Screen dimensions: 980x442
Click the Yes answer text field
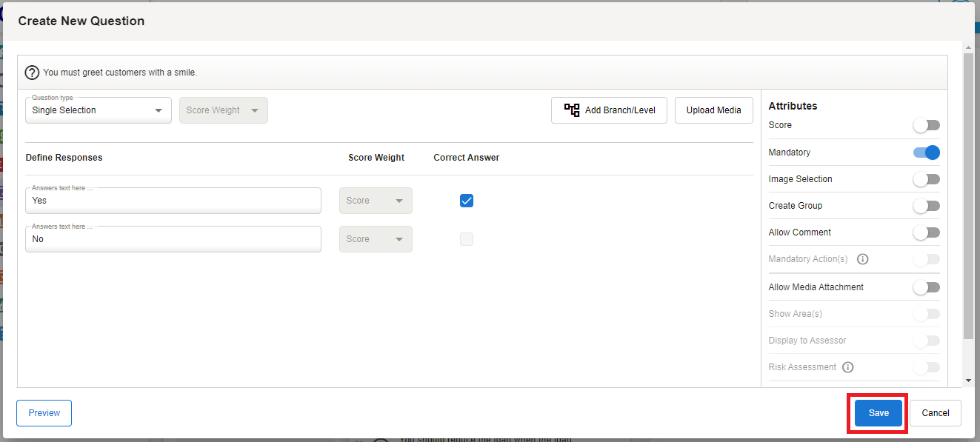[173, 201]
